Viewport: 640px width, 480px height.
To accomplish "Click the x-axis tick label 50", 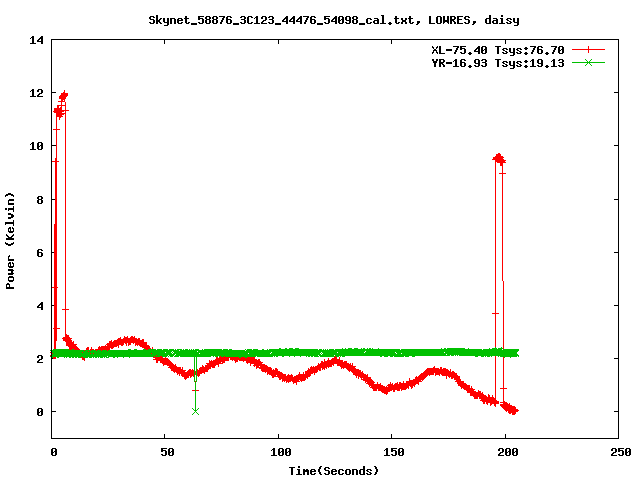I will coord(166,452).
